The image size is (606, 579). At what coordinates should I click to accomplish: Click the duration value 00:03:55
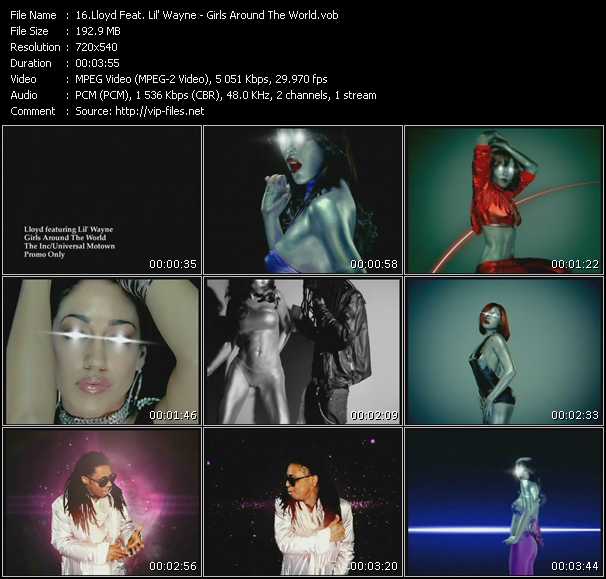point(97,63)
